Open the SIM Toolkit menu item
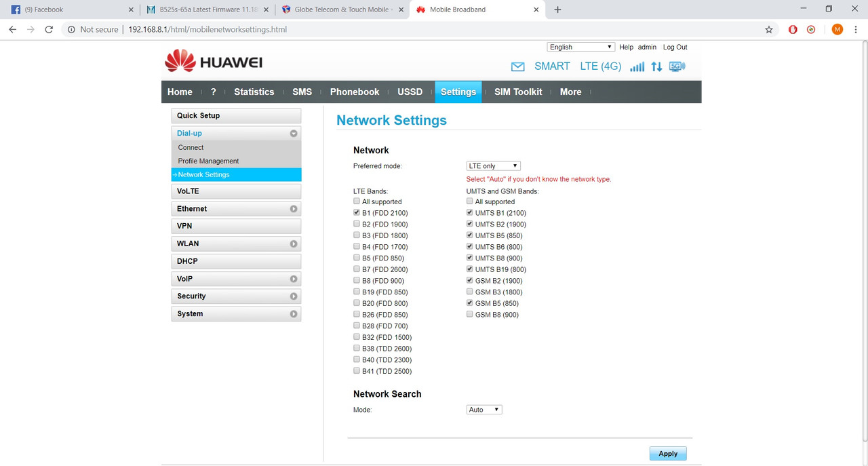Image resolution: width=868 pixels, height=466 pixels. click(x=518, y=92)
